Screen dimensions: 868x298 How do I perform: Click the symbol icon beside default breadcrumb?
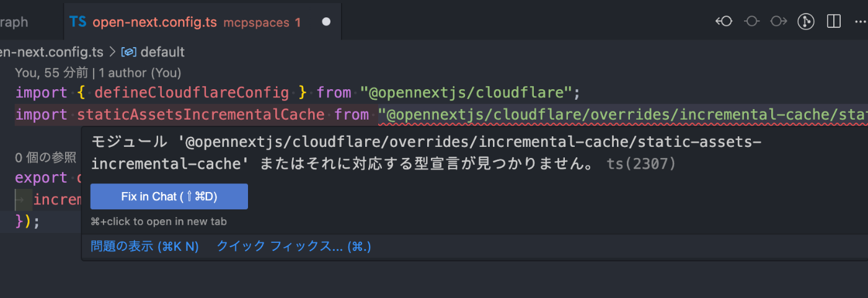pos(129,52)
